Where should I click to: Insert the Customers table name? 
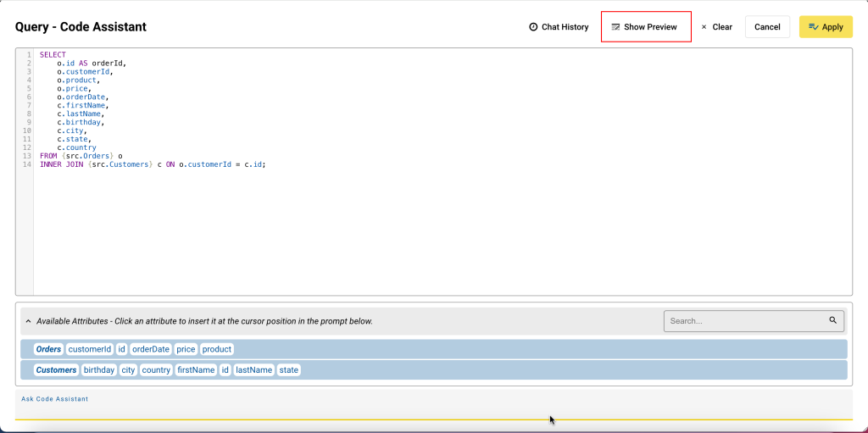(x=56, y=370)
